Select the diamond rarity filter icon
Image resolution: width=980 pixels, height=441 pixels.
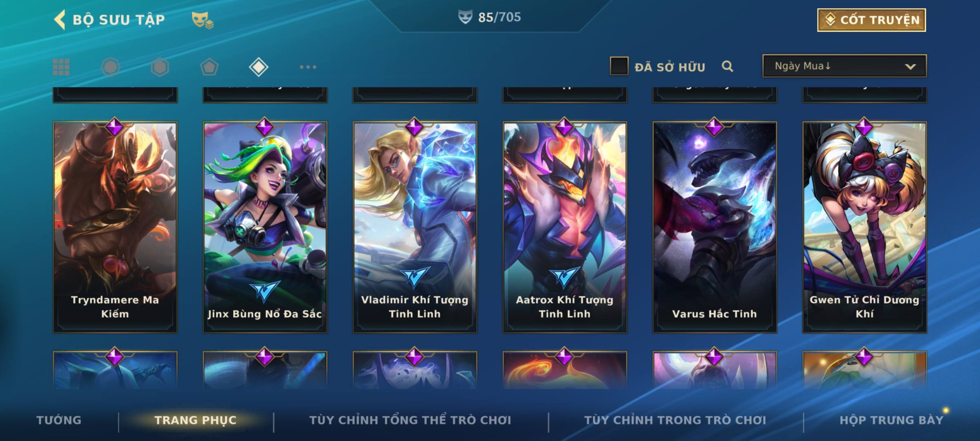pyautogui.click(x=258, y=67)
